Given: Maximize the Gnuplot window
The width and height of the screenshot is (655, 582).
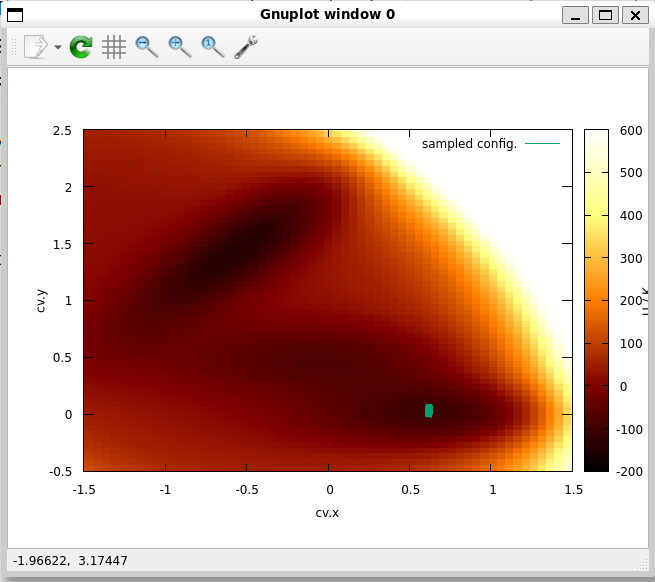Looking at the screenshot, I should [x=605, y=15].
